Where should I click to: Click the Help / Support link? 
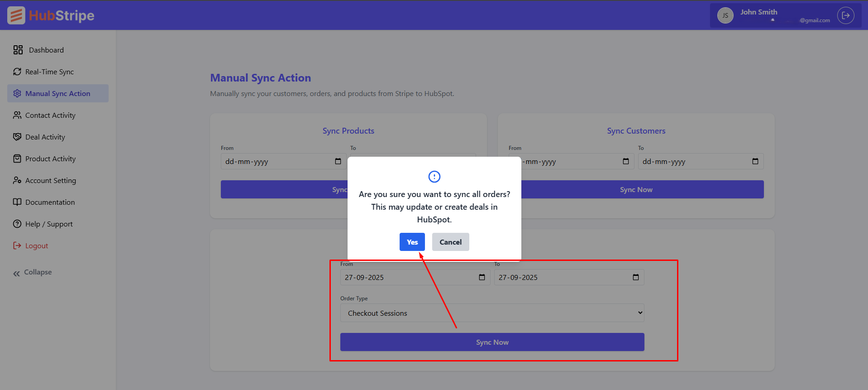click(58, 224)
